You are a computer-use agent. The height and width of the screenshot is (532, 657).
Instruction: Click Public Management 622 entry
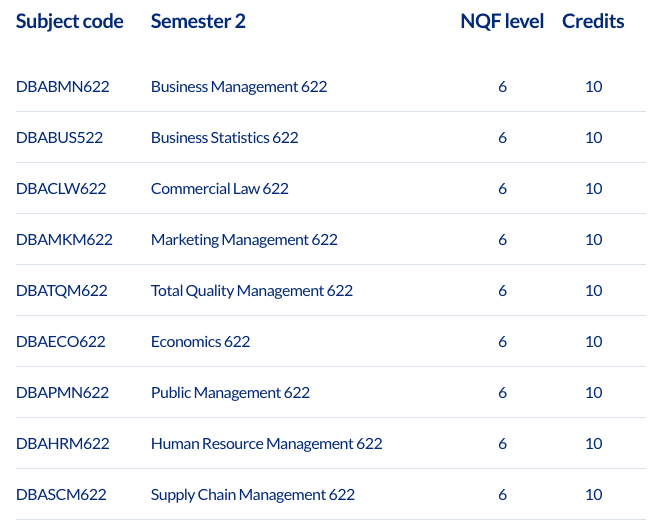point(230,392)
